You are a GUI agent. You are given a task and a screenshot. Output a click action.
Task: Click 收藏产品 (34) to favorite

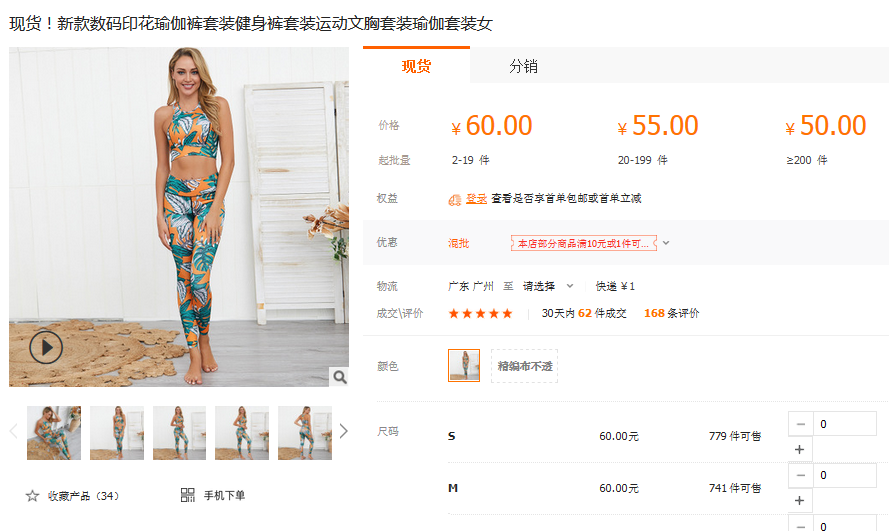click(x=83, y=496)
